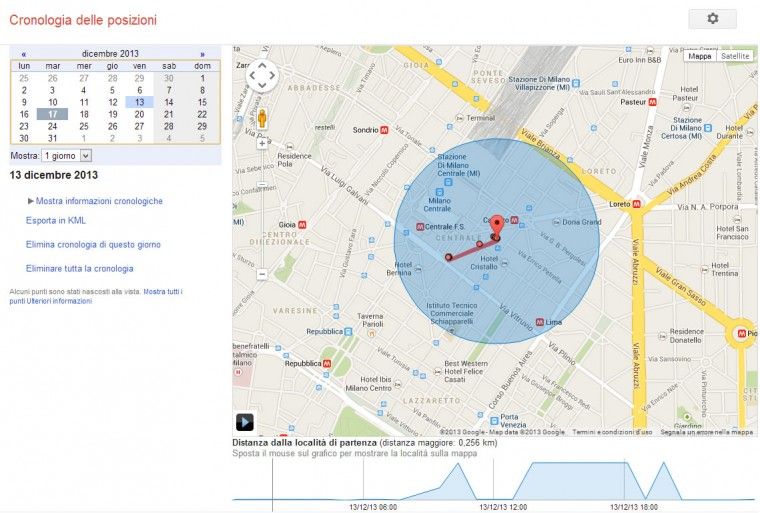Click the red location pin marker
Screen dimensions: 760x513
click(497, 227)
